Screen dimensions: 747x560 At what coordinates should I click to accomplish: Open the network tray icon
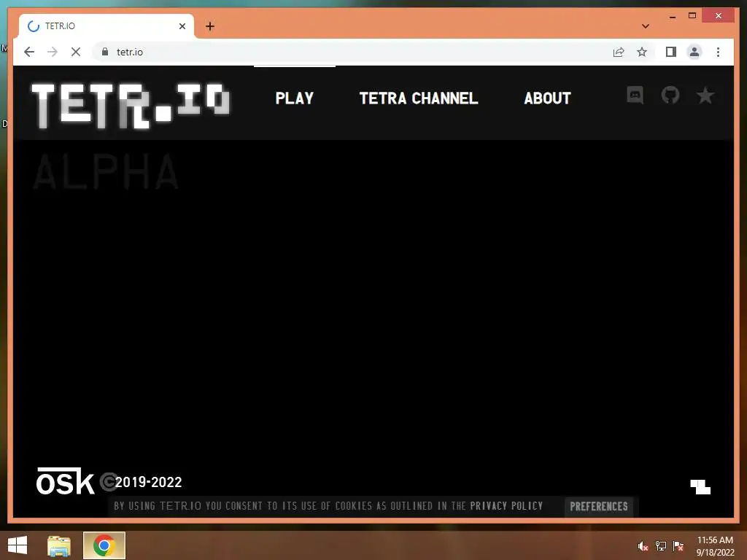point(661,546)
